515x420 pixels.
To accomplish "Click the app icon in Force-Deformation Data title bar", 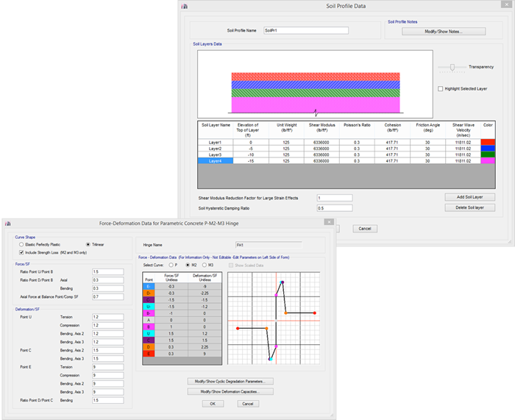I will pos(8,224).
